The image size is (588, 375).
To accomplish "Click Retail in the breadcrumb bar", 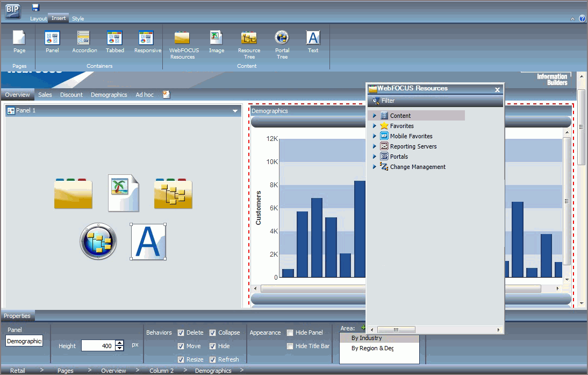I will coord(18,371).
